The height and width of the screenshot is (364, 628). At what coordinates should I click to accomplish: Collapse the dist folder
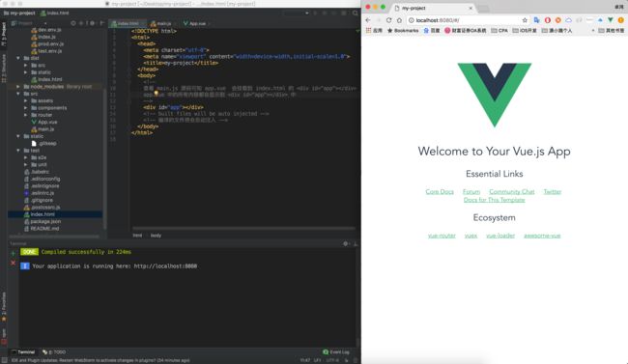pos(18,58)
